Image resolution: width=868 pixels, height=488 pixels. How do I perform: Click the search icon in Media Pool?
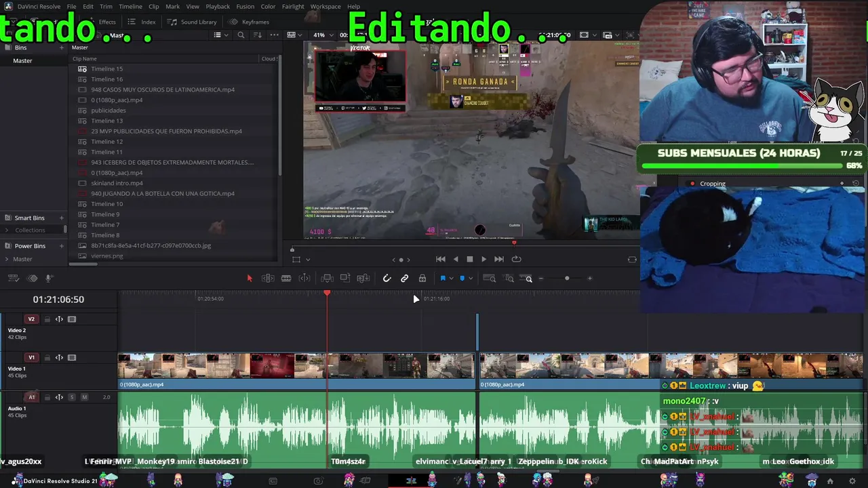coord(241,35)
